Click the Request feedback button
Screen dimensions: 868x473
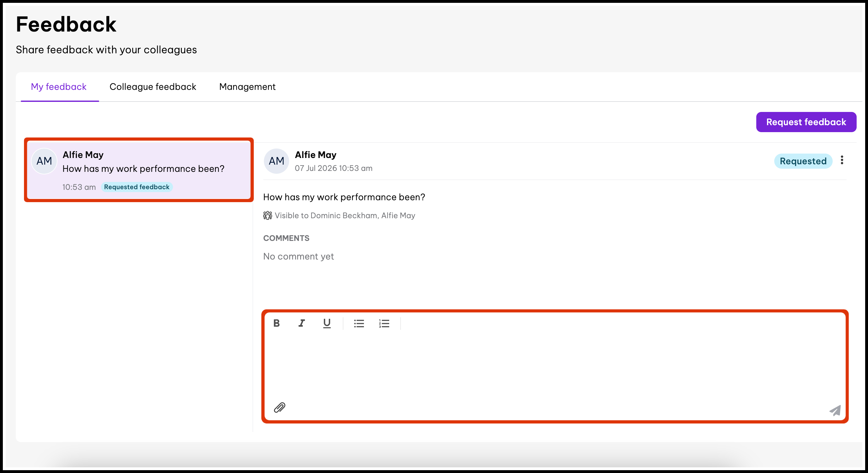tap(806, 122)
